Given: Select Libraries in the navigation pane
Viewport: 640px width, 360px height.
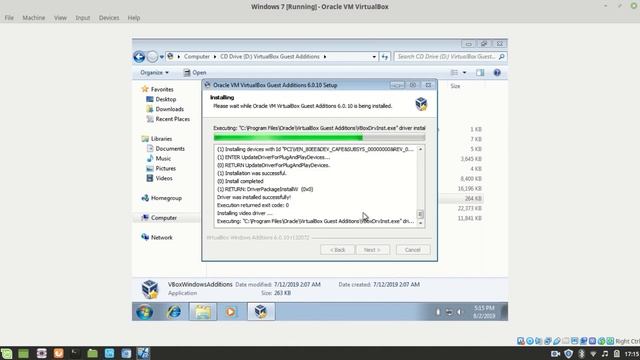Looking at the screenshot, I should pyautogui.click(x=157, y=139).
